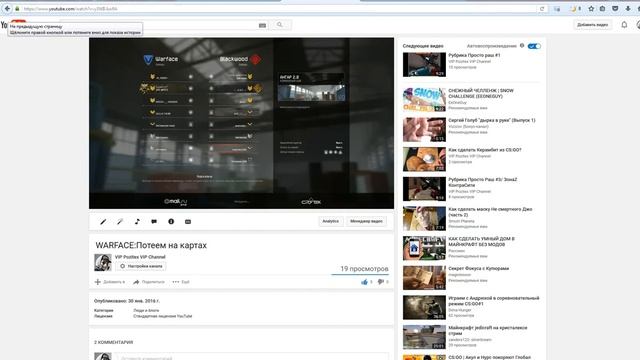Open 'Играем с Андрюхой' CS:GO video thumbnail
The image size is (640, 360).
(x=424, y=307)
